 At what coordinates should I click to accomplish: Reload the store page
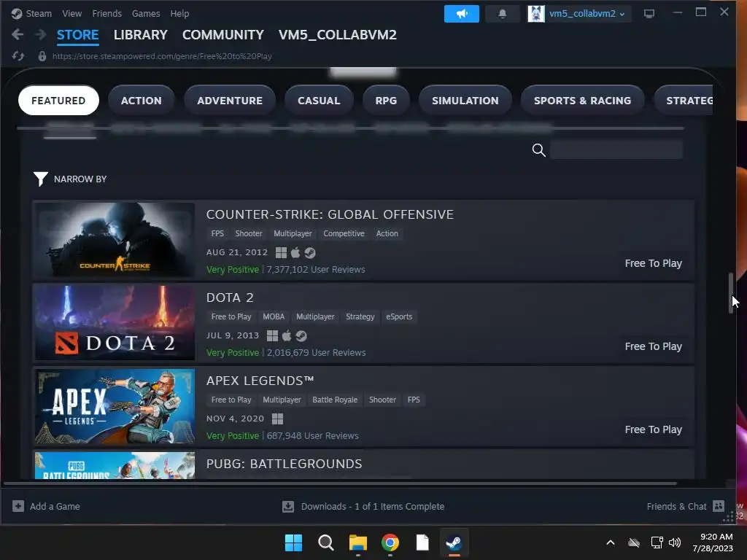pos(18,56)
